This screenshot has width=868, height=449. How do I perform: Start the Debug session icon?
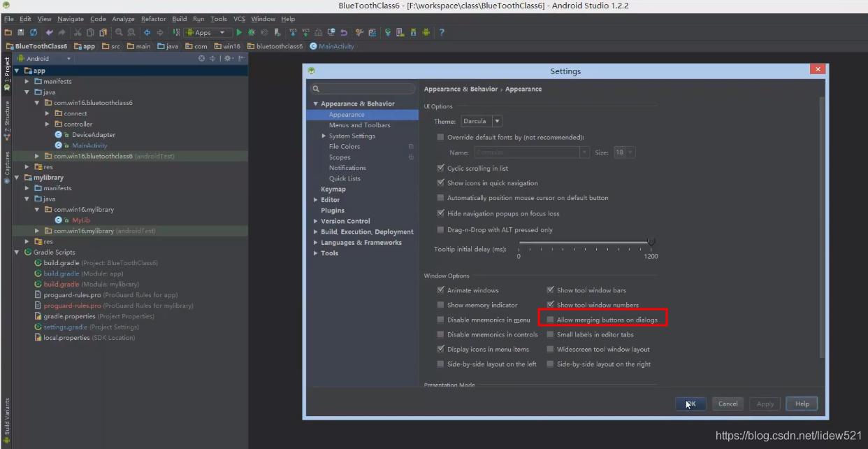click(251, 32)
